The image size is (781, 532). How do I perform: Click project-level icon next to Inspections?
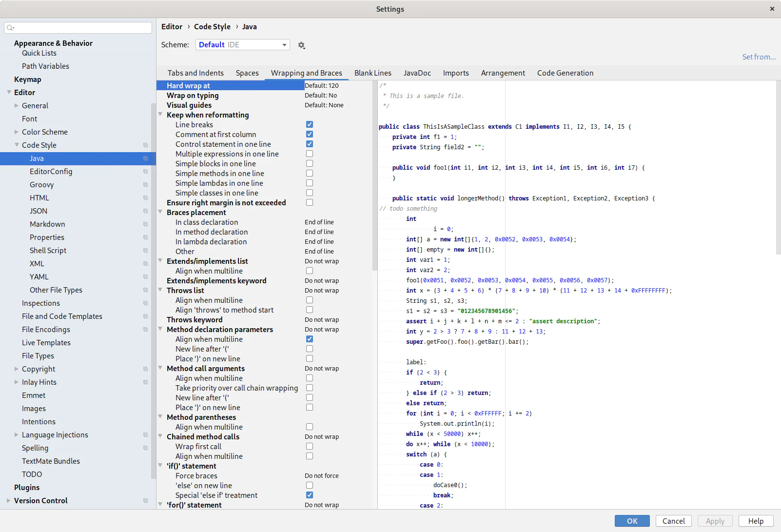point(145,303)
